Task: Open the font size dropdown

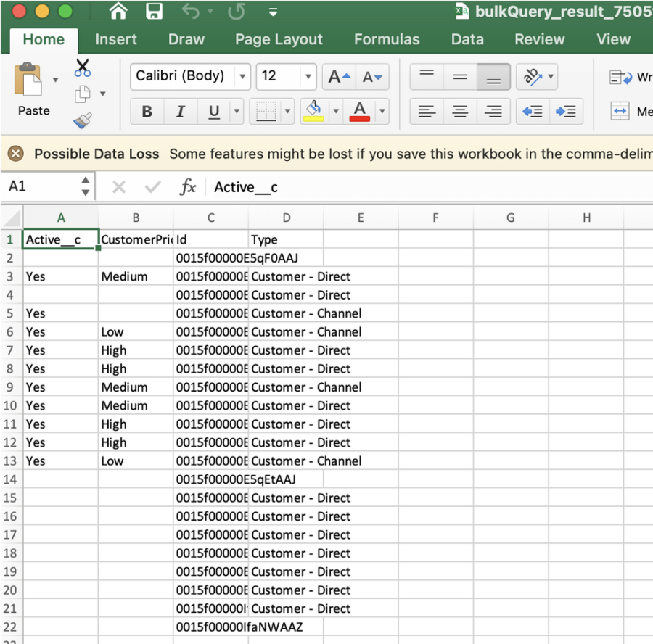Action: (x=308, y=76)
